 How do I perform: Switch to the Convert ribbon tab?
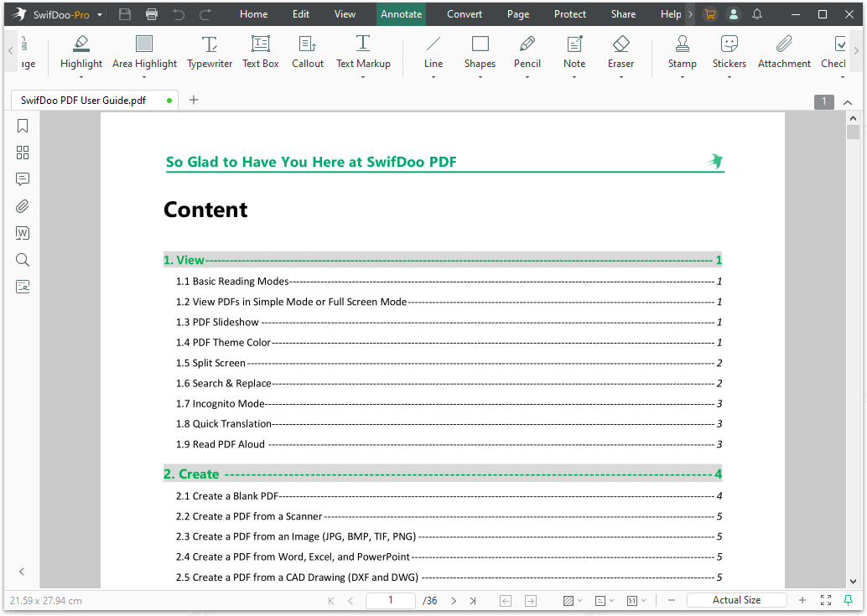pyautogui.click(x=465, y=13)
